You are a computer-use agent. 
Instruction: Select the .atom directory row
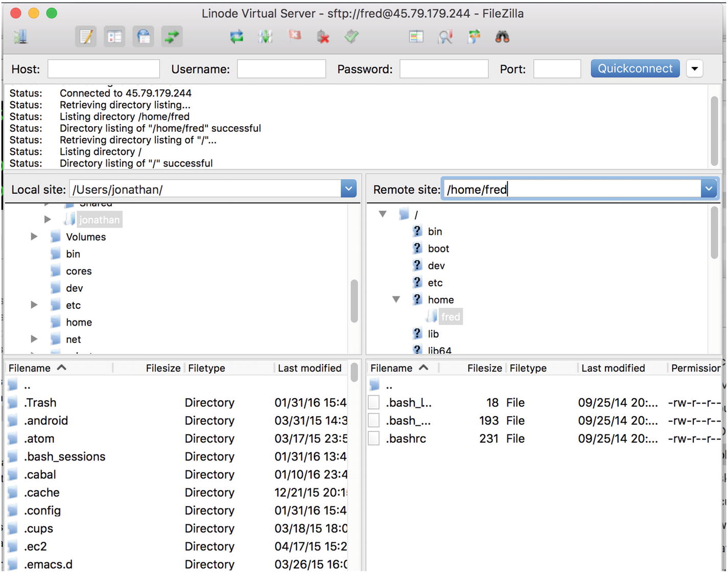[177, 439]
